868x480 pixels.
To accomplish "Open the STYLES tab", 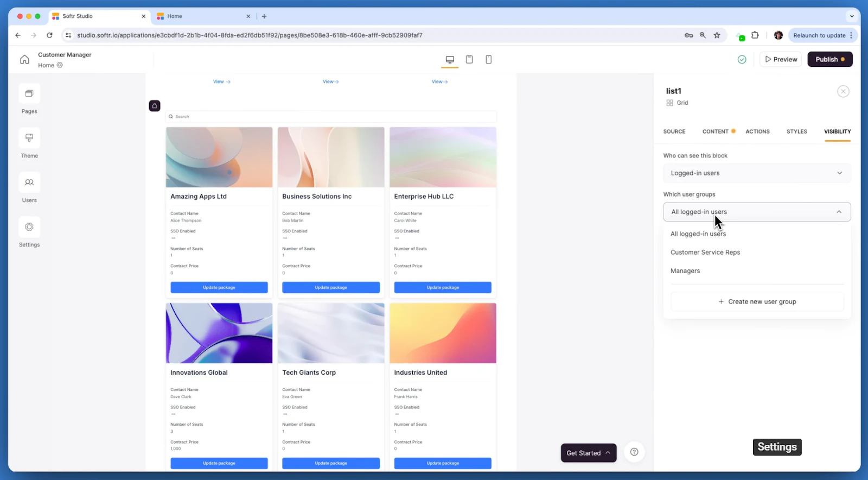I will click(x=797, y=131).
